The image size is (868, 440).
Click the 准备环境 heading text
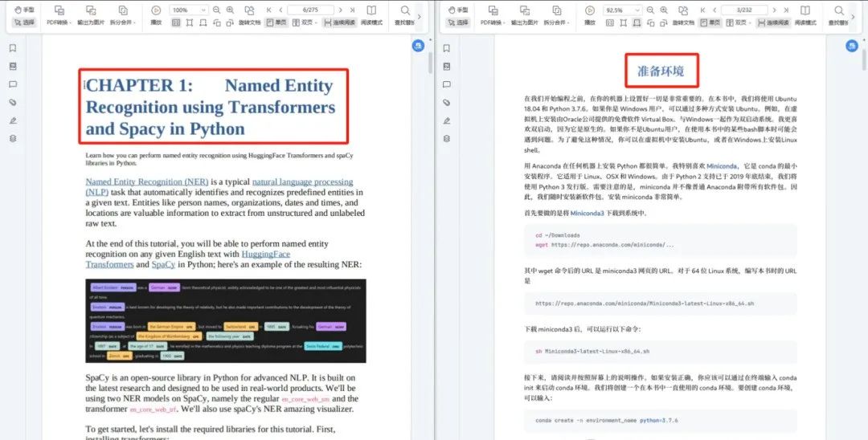click(661, 71)
